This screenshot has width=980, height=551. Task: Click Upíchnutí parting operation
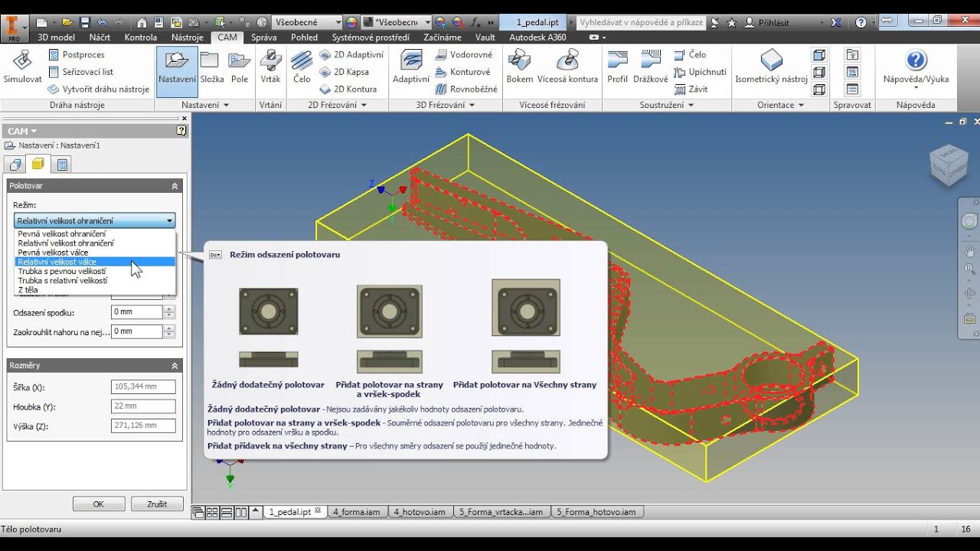click(701, 72)
